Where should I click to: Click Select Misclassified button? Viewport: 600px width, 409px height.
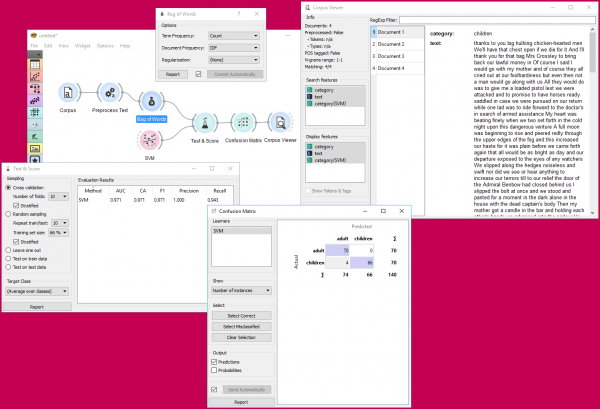point(241,326)
